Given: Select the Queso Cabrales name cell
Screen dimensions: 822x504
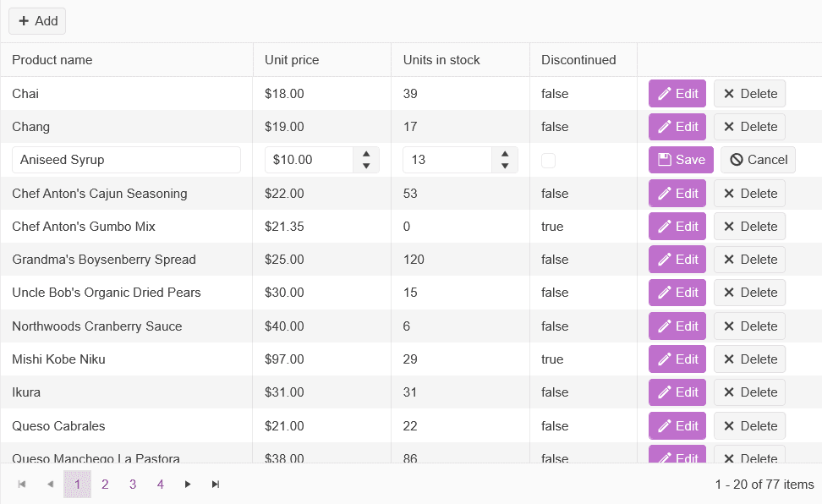Looking at the screenshot, I should coord(127,426).
